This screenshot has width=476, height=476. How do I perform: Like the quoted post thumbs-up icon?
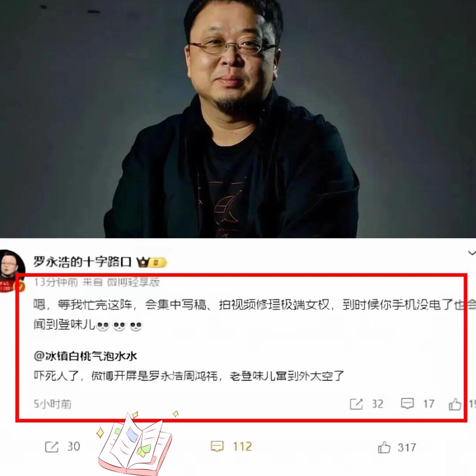coord(455,404)
